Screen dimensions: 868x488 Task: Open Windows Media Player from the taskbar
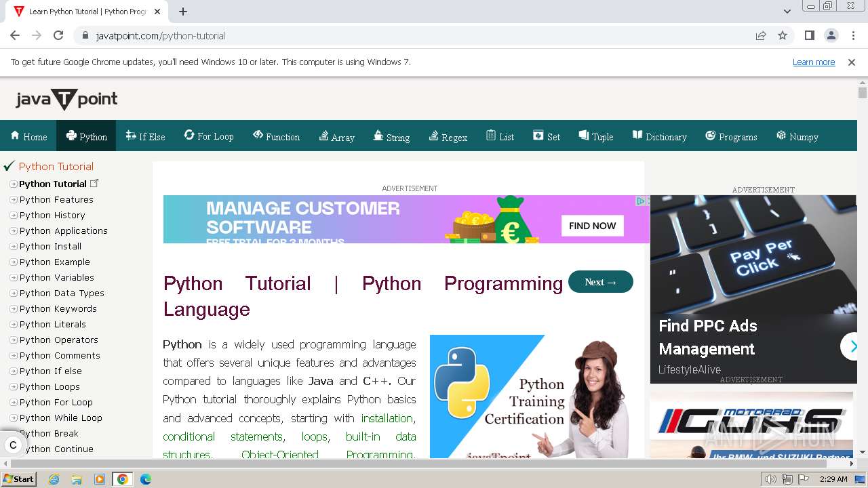(100, 479)
